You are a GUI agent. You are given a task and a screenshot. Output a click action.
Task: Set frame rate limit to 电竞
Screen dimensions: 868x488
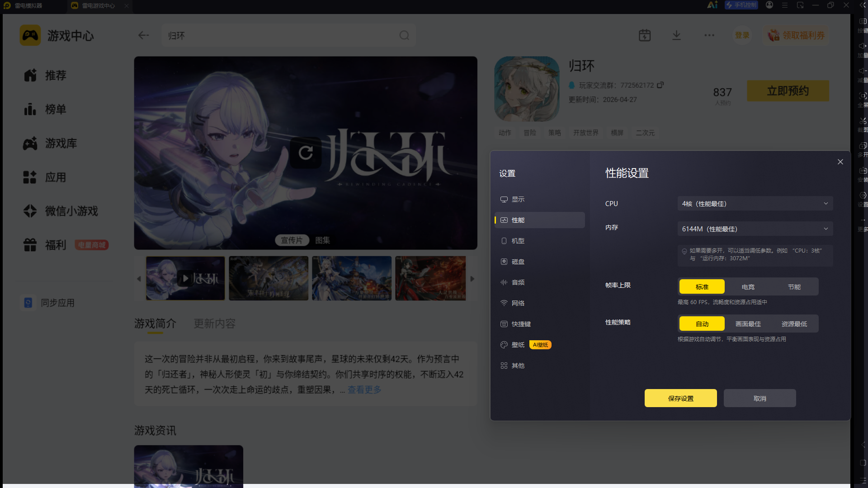click(748, 287)
